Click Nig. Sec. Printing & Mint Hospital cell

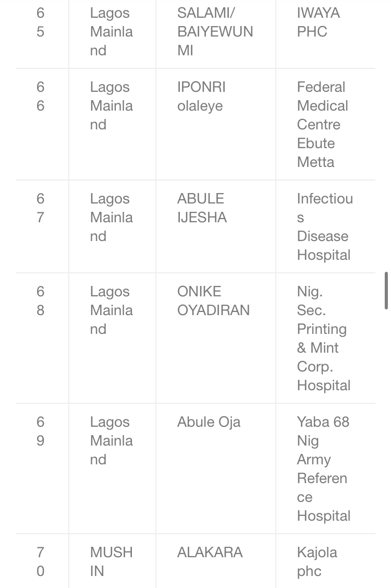tap(325, 338)
